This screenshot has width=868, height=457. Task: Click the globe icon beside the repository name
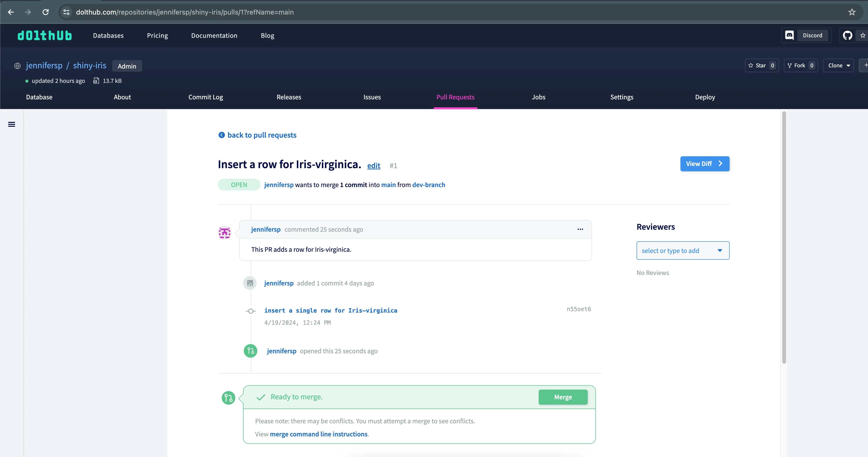[17, 66]
